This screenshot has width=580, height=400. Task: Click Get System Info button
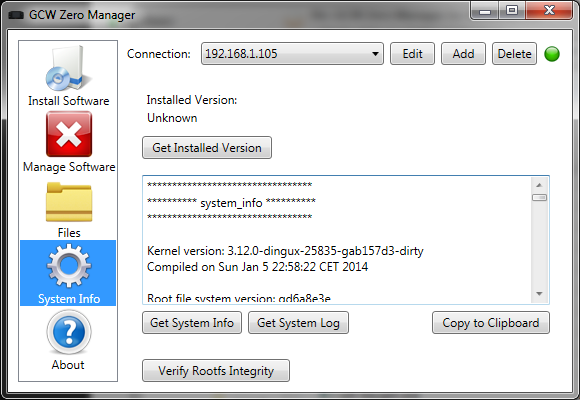pos(192,323)
